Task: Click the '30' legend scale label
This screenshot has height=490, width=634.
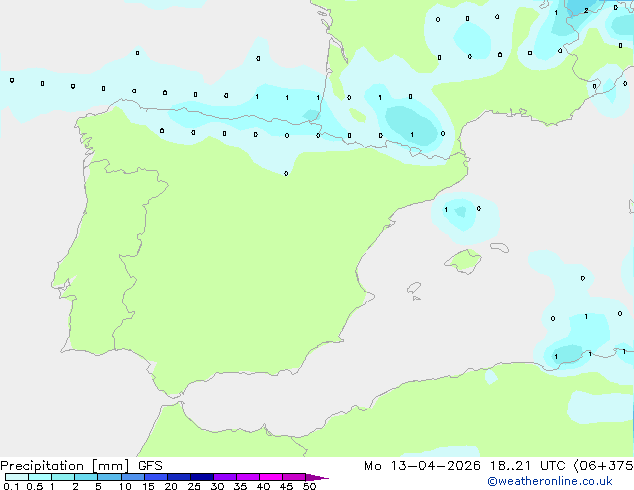Action: pos(217,486)
